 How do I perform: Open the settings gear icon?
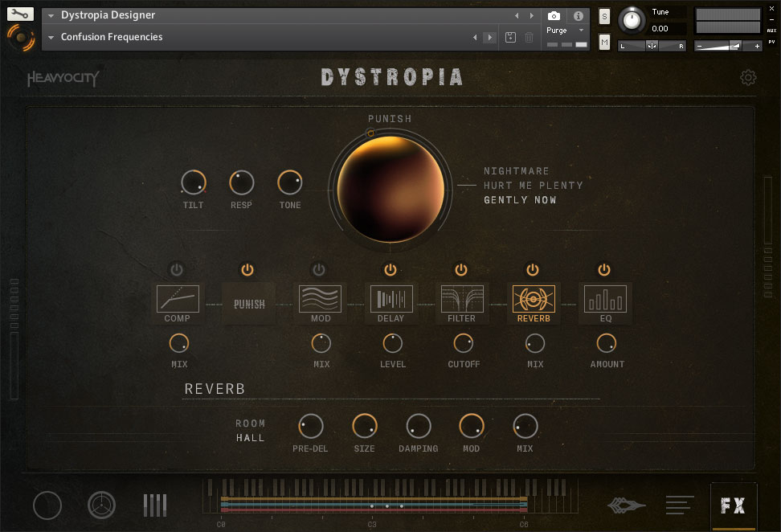click(x=748, y=77)
